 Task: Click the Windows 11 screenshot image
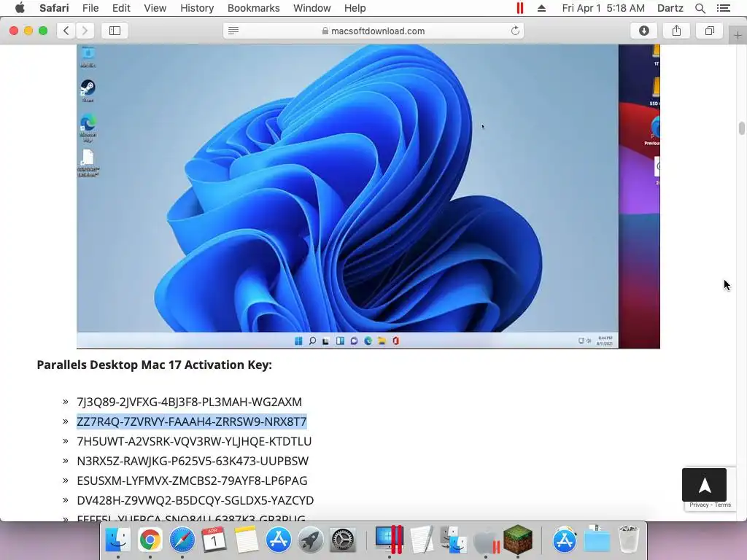pyautogui.click(x=368, y=196)
